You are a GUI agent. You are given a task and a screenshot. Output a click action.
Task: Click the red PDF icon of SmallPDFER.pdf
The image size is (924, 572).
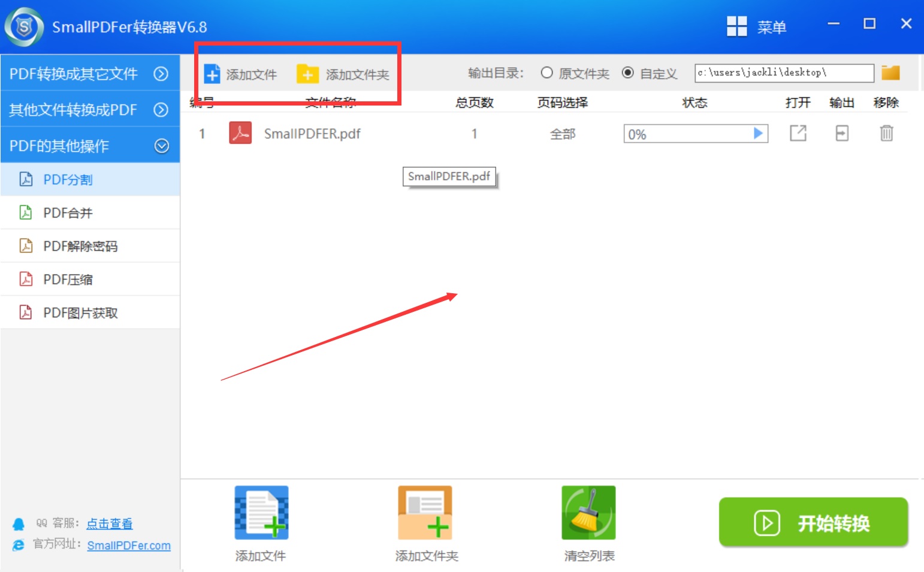[240, 133]
